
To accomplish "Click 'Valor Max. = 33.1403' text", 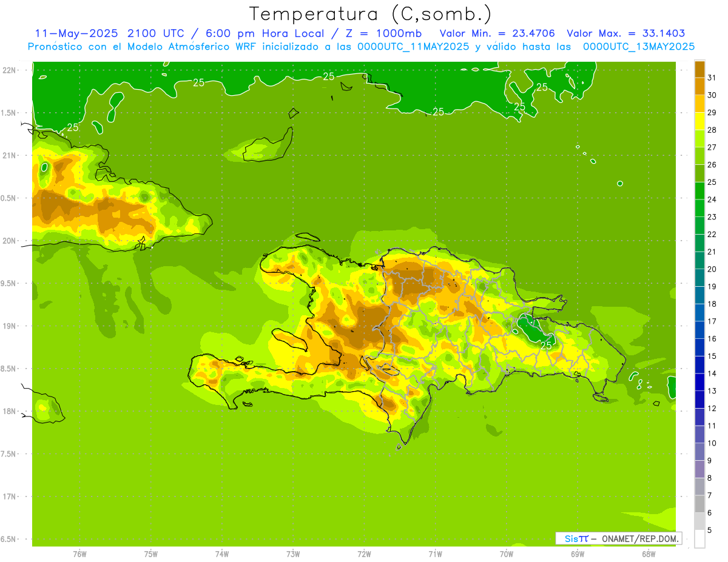I will click(x=625, y=33).
